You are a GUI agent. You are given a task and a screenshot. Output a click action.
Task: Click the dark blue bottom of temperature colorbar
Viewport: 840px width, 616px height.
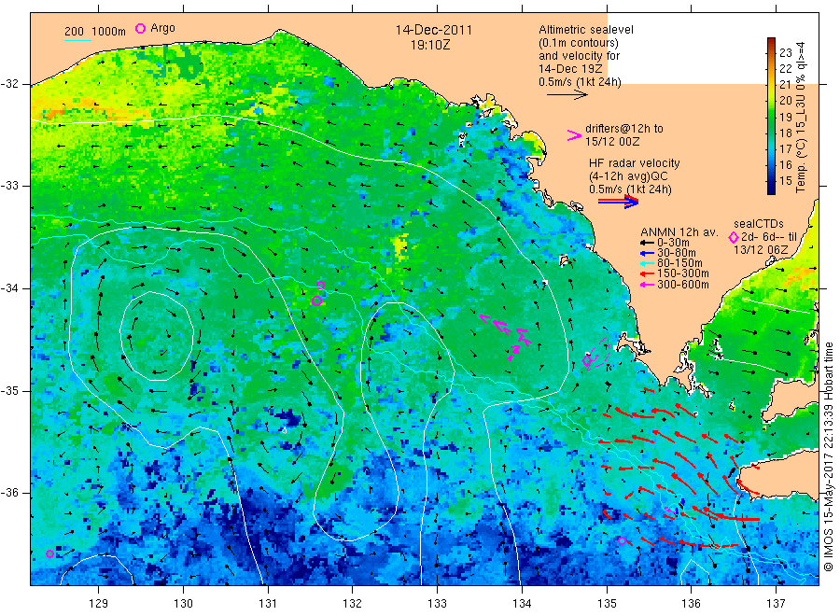point(771,188)
